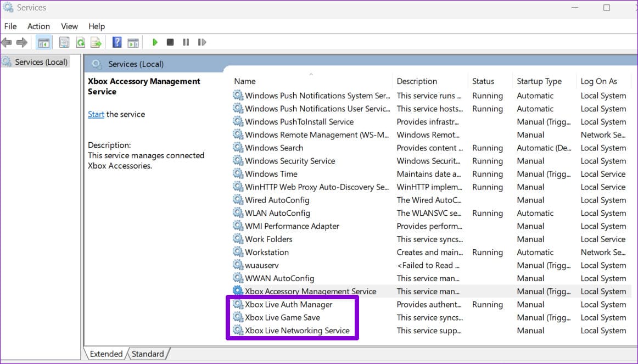638x364 pixels.
Task: Click the Refresh toolbar icon
Action: pos(81,42)
